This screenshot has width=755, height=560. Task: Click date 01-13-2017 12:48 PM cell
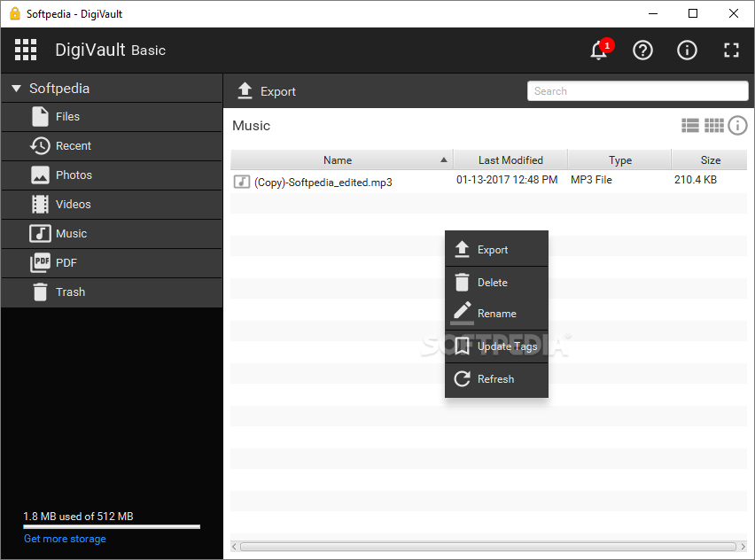coord(507,180)
